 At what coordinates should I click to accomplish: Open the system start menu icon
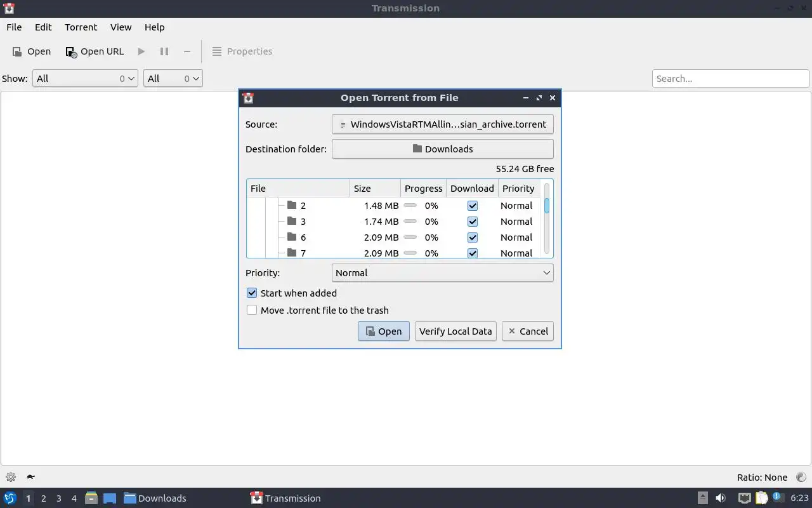coord(10,498)
